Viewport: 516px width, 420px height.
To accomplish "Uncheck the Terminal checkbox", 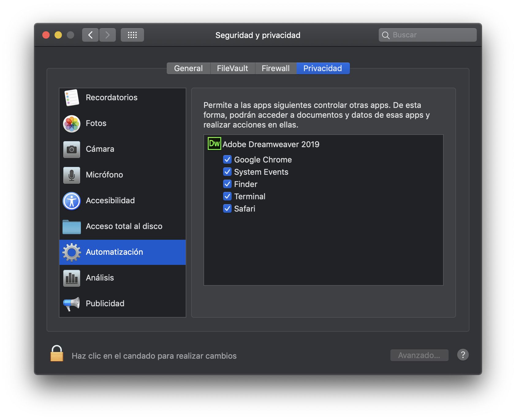I will pyautogui.click(x=227, y=196).
